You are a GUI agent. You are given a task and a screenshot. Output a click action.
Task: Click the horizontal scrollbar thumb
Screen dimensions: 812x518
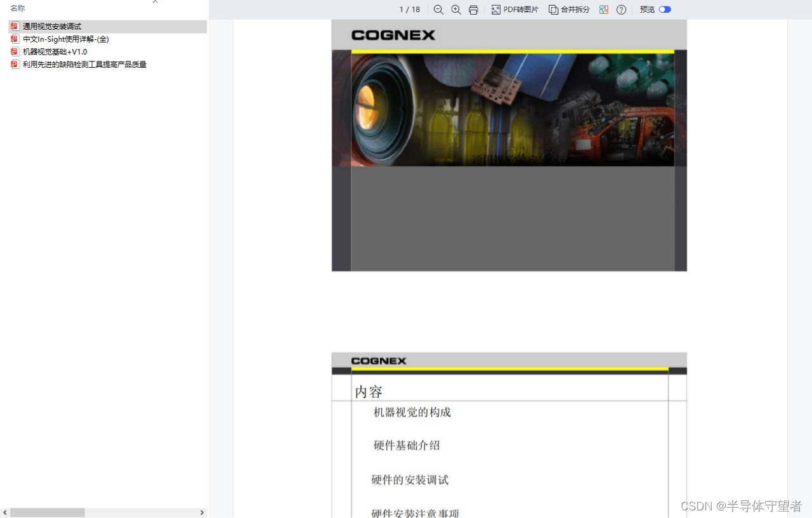click(48, 512)
